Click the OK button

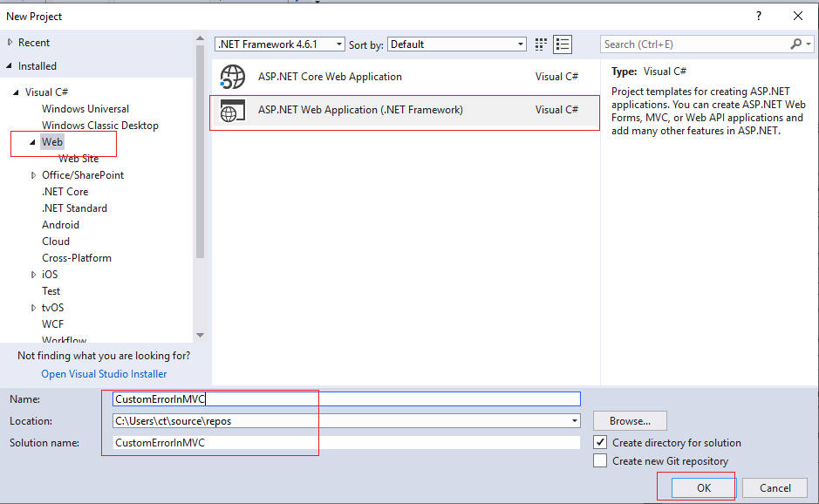pos(703,488)
